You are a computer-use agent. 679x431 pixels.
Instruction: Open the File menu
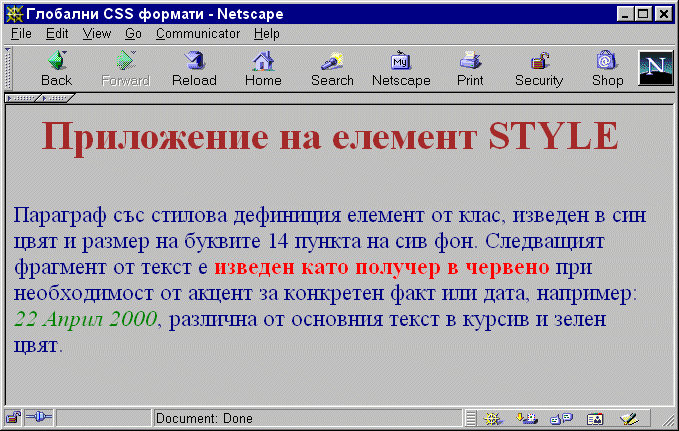click(x=21, y=33)
